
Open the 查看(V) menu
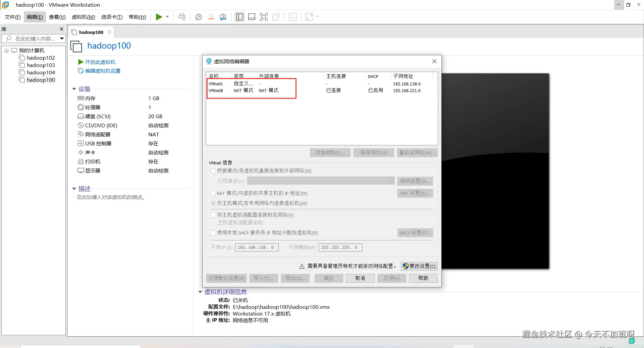pyautogui.click(x=57, y=17)
